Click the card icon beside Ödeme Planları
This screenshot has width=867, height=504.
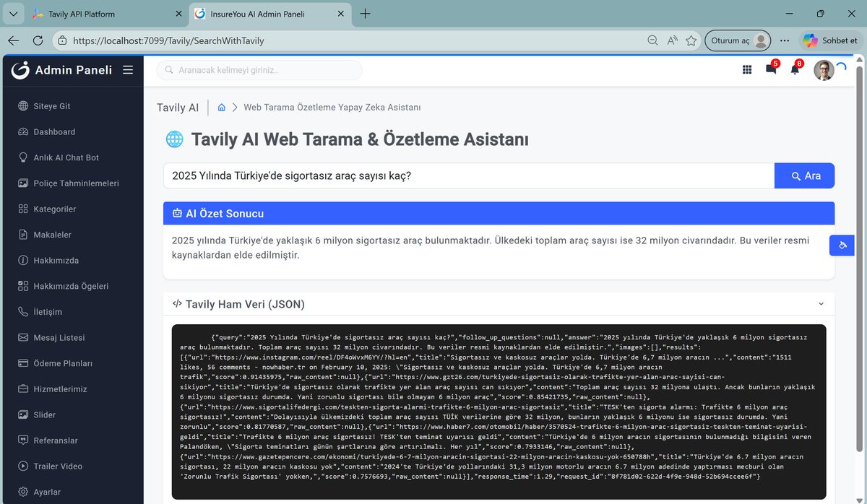tap(23, 363)
